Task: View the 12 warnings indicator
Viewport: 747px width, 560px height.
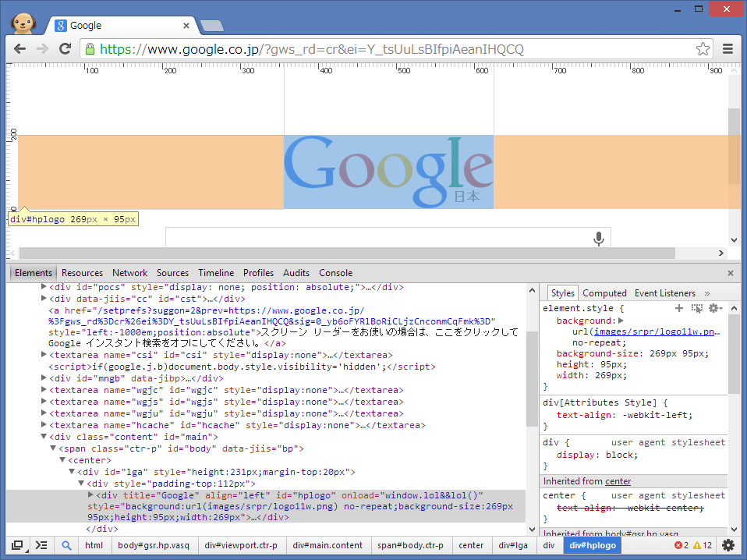Action: [x=703, y=545]
